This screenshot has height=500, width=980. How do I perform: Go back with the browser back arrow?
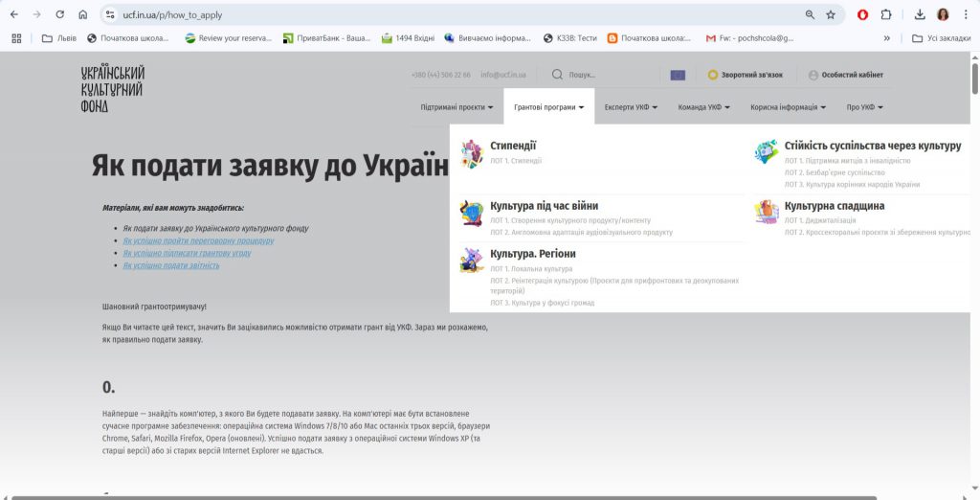tap(14, 14)
